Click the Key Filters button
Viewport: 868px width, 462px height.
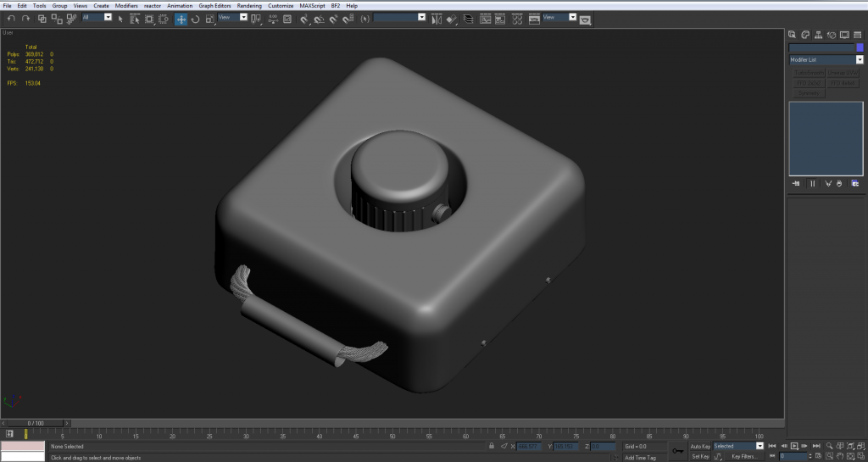[x=746, y=456]
